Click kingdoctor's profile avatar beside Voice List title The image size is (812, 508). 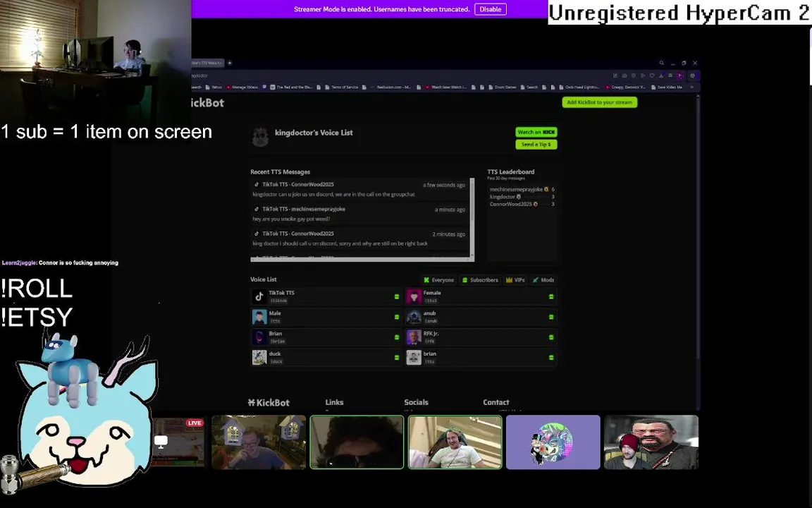(260, 138)
